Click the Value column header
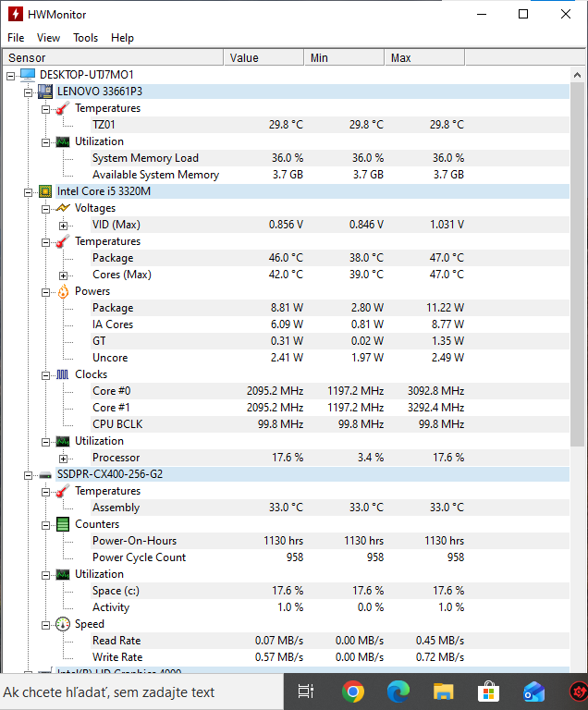Screen dimensions: 588x710 264,58
